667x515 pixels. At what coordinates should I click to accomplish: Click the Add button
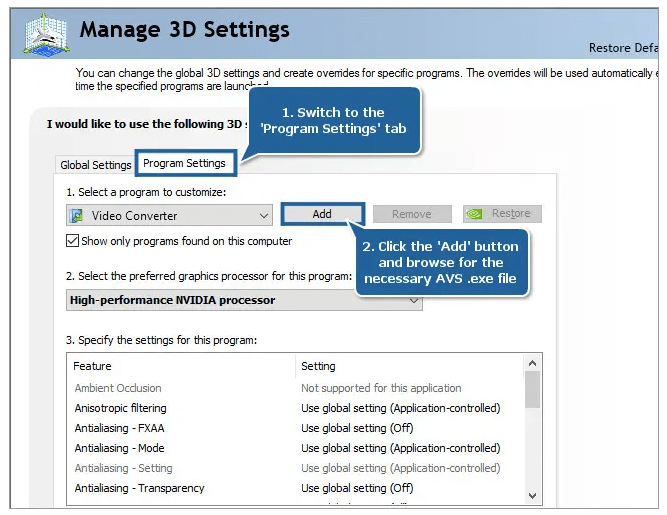[322, 214]
